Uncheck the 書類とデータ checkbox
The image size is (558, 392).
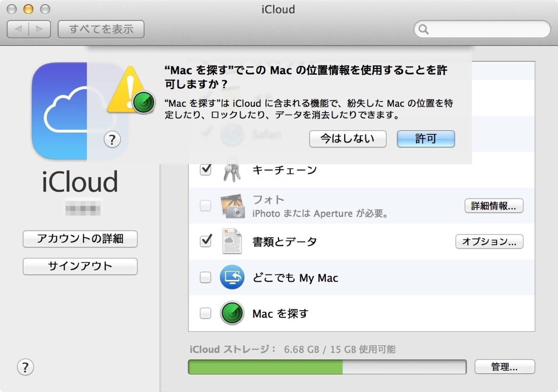point(206,241)
